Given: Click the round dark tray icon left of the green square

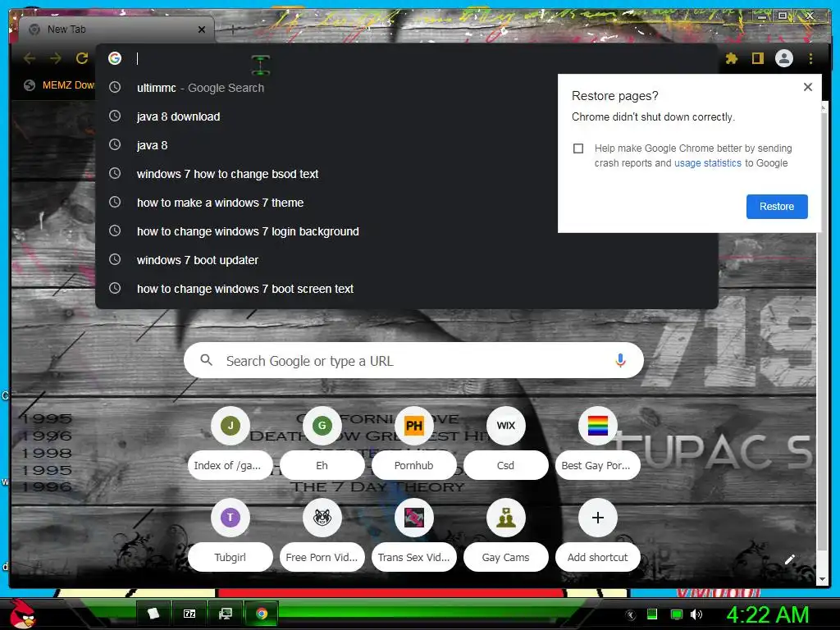Looking at the screenshot, I should (631, 614).
